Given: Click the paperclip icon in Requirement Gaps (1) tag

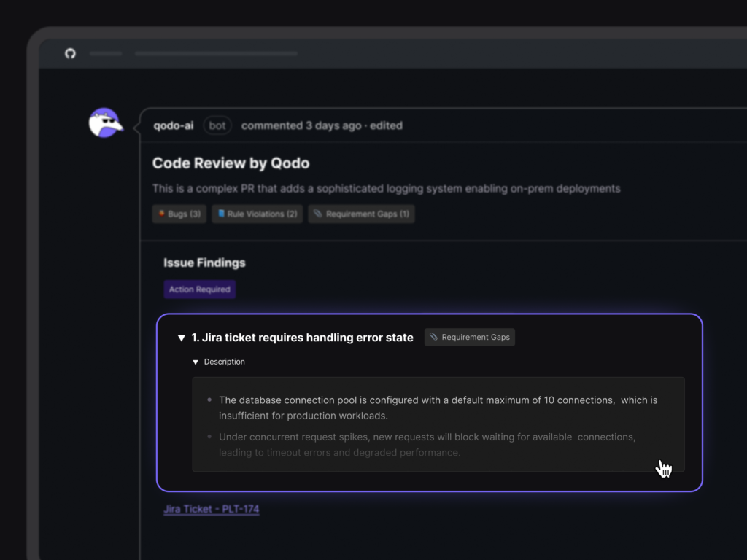Looking at the screenshot, I should tap(317, 214).
